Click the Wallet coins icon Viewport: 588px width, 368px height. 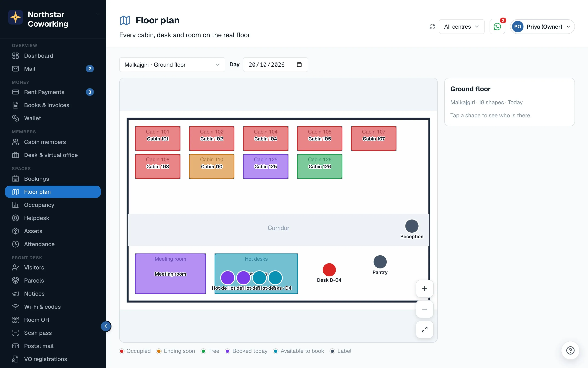coord(16,118)
